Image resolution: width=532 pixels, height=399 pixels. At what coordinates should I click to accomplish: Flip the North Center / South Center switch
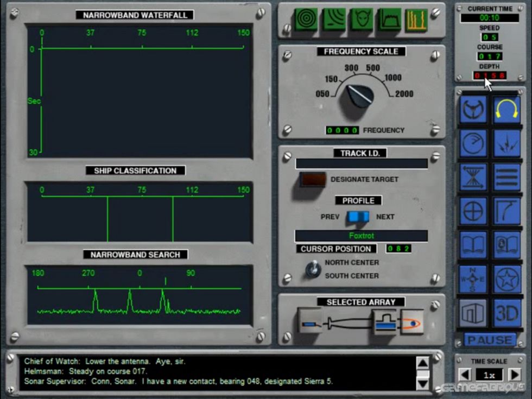point(313,269)
